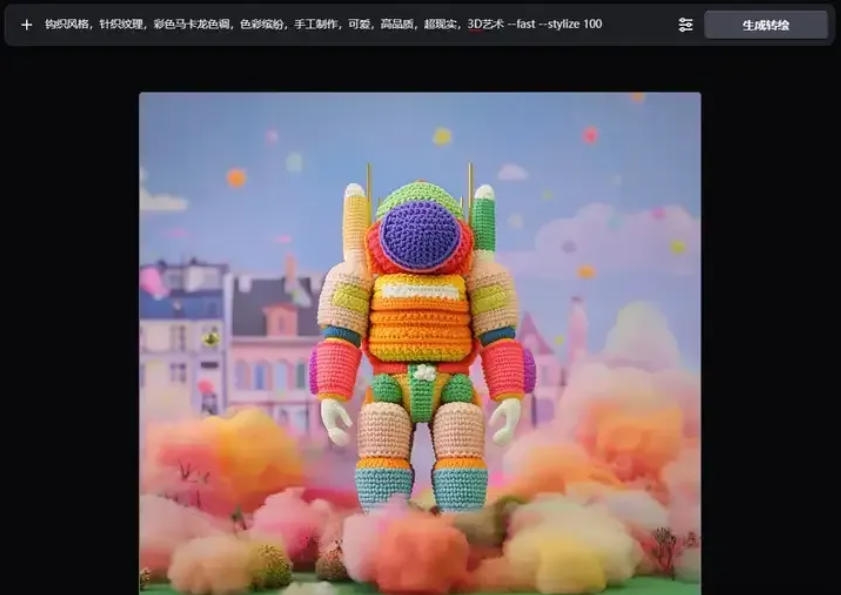Viewport: 841px width, 595px height.
Task: Click the astronaut's purple helmet visor
Action: (x=418, y=235)
